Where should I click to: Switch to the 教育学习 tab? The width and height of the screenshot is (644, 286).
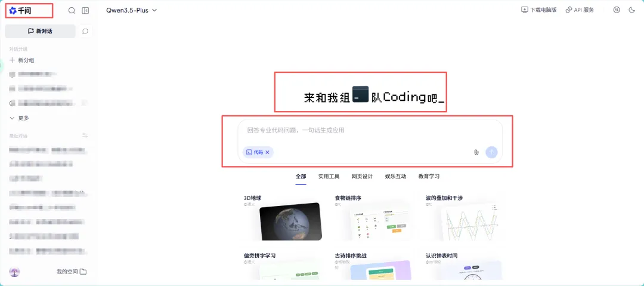point(429,177)
